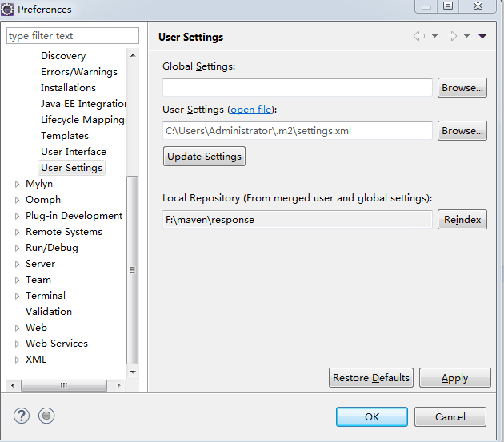Expand the Terminal tree node
The width and height of the screenshot is (504, 442).
click(x=17, y=297)
